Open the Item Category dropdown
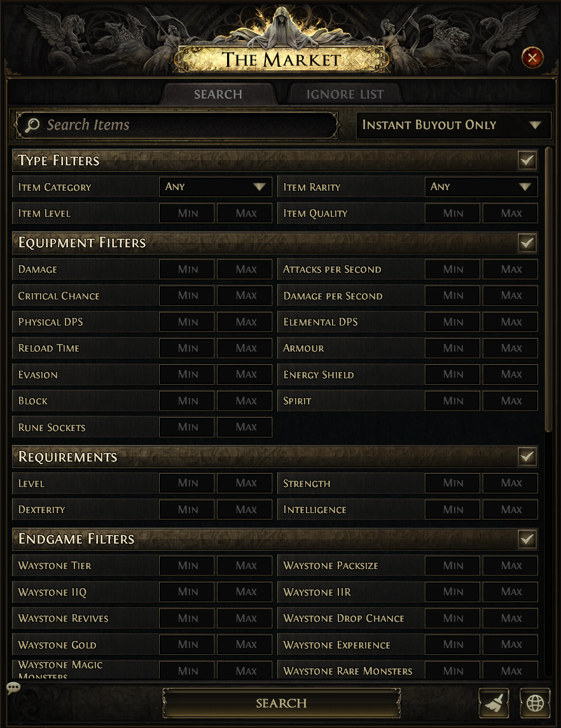 pos(215,187)
